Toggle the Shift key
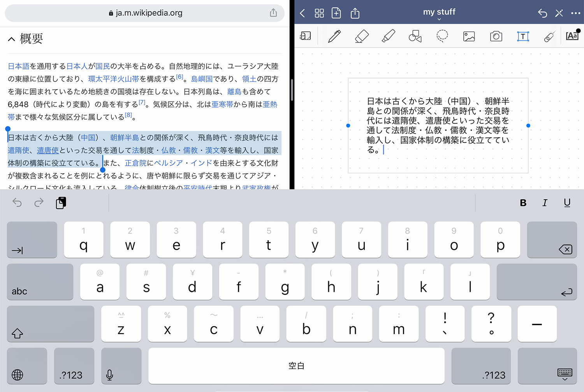 pos(51,324)
